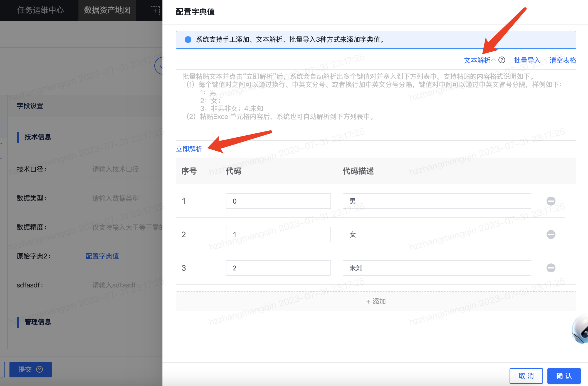Click 立即解析 to parse pasted text

[x=189, y=149]
